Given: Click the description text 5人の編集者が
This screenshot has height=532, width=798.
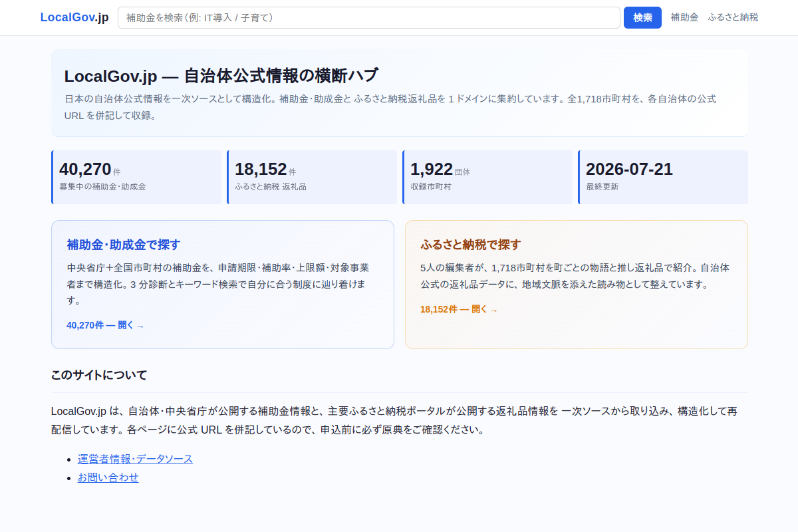Looking at the screenshot, I should click(x=575, y=276).
